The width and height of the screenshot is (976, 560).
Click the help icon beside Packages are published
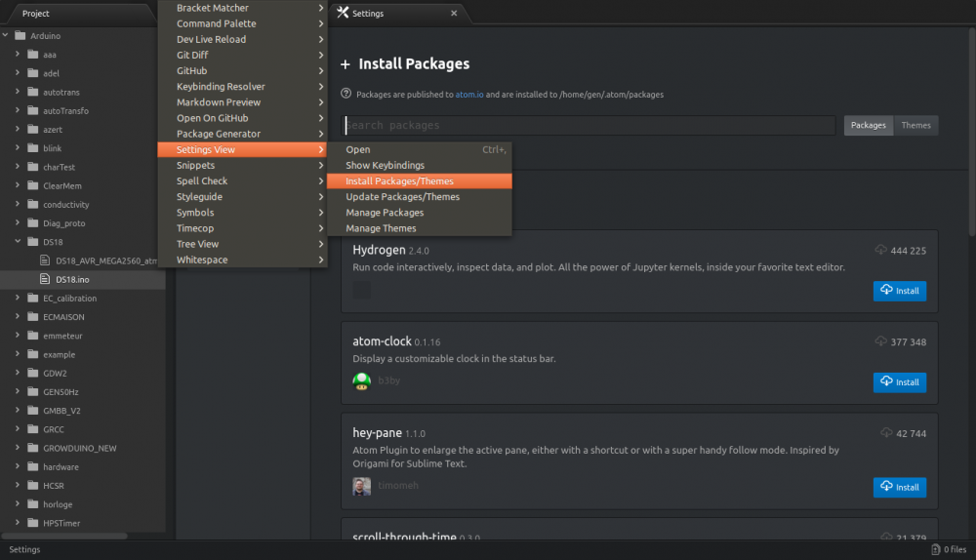click(346, 94)
